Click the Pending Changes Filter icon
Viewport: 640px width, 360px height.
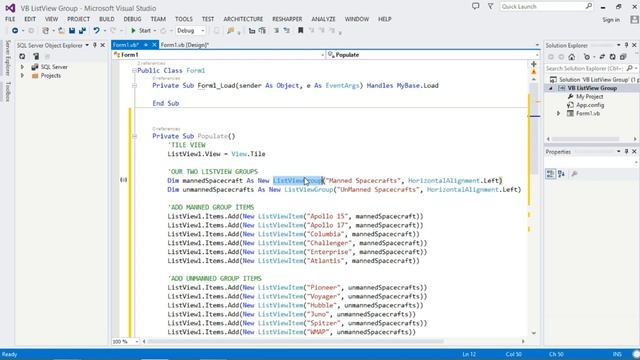(x=587, y=57)
